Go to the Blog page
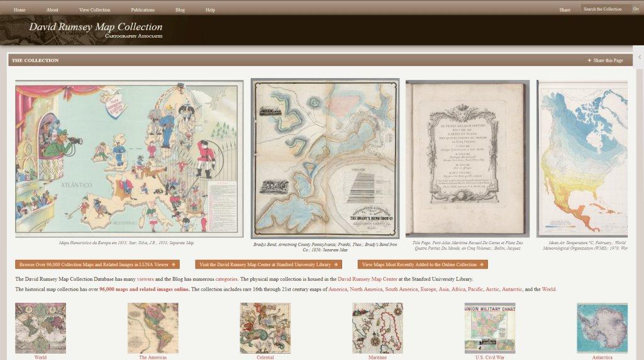This screenshot has height=360, width=644. tap(180, 9)
